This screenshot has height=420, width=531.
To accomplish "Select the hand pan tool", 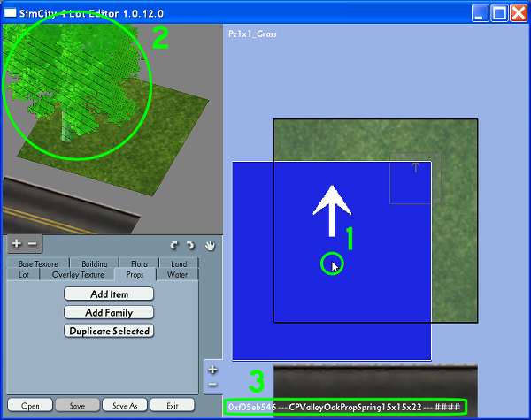I will (x=210, y=245).
